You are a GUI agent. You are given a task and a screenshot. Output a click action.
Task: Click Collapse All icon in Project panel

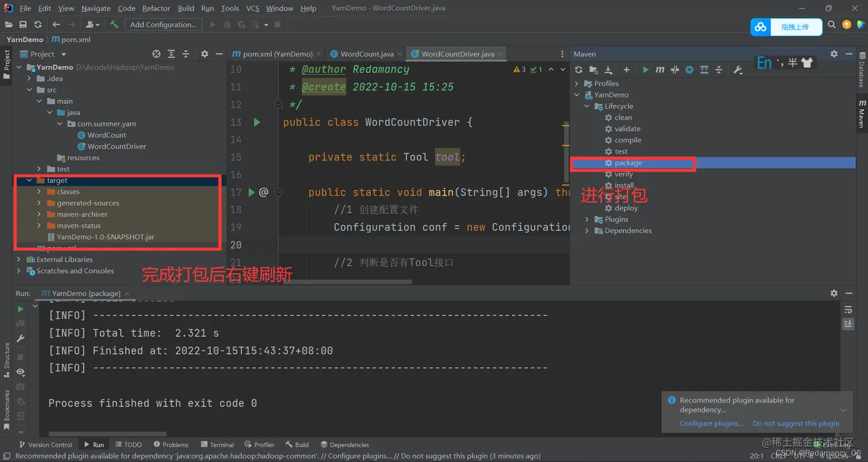coord(186,54)
